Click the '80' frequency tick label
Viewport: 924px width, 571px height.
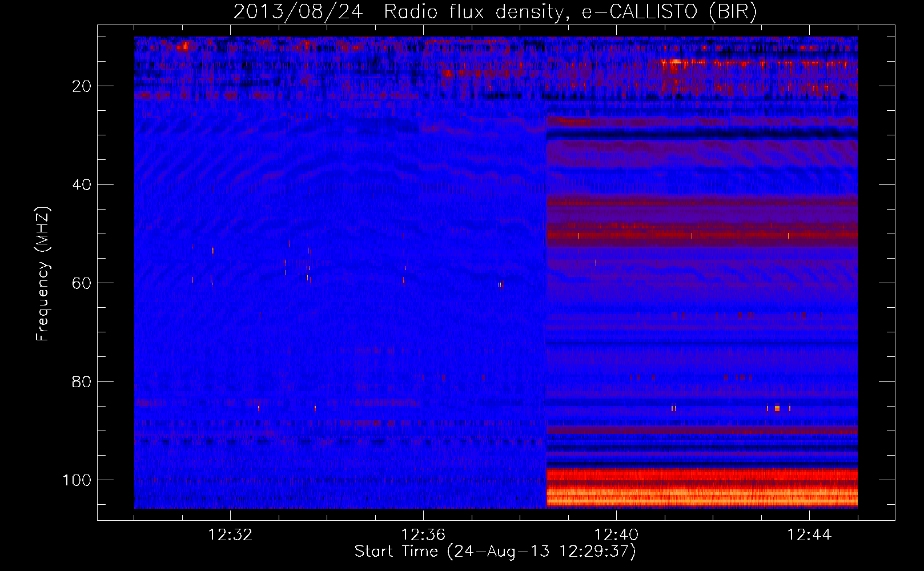[82, 382]
